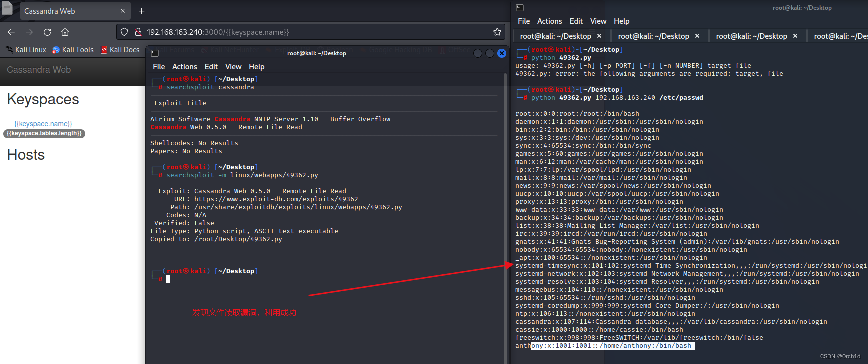Screen dimensions: 868x364
Task: Click the Keyspaces heading
Action: [x=43, y=99]
